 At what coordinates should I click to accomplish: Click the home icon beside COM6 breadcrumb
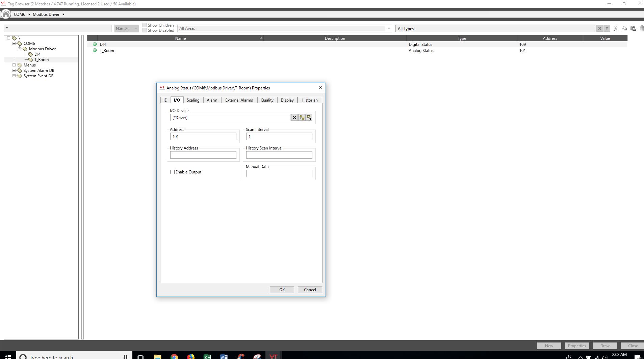click(6, 14)
